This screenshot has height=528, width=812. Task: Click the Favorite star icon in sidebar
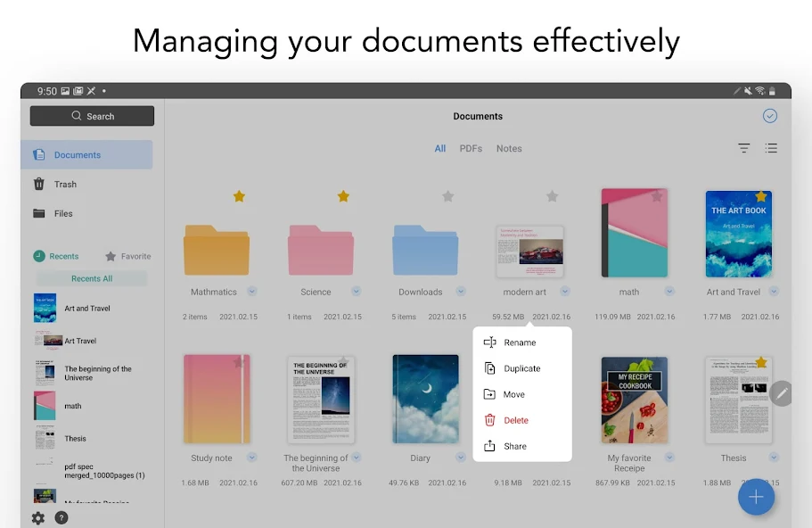pyautogui.click(x=111, y=256)
